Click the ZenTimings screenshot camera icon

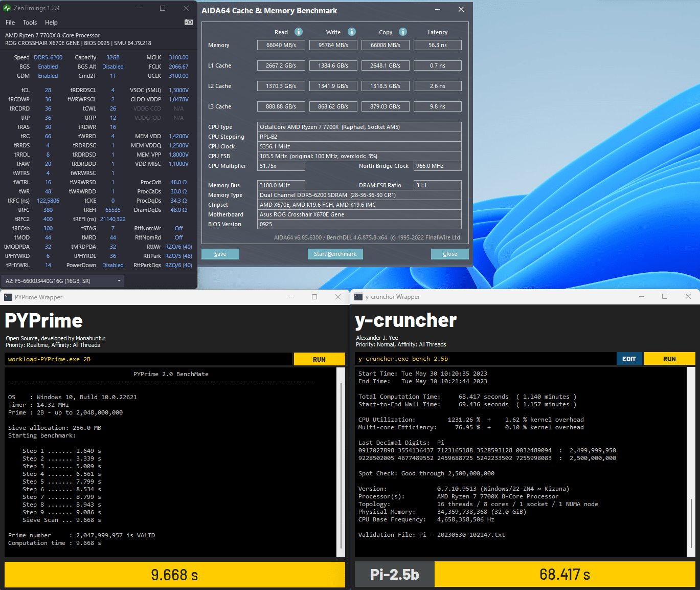189,22
